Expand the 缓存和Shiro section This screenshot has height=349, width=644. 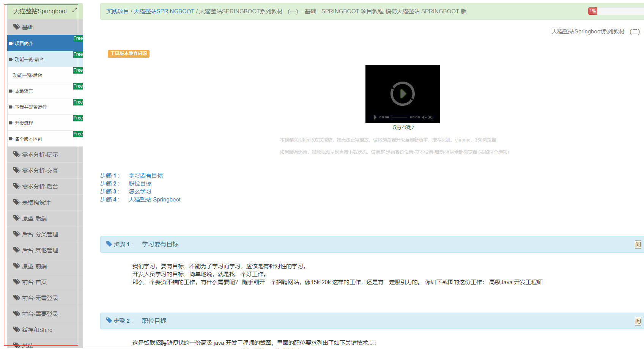(45, 330)
